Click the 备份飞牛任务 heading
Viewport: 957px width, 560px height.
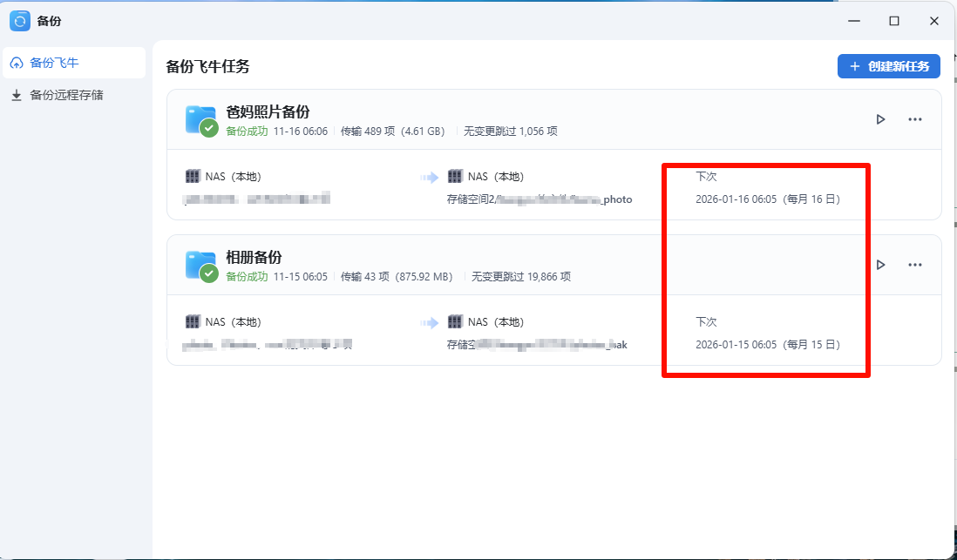[207, 66]
